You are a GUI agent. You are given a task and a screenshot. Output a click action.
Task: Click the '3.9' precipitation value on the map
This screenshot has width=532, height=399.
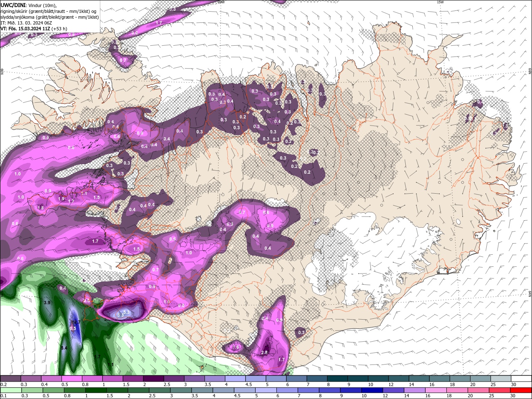click(x=47, y=303)
